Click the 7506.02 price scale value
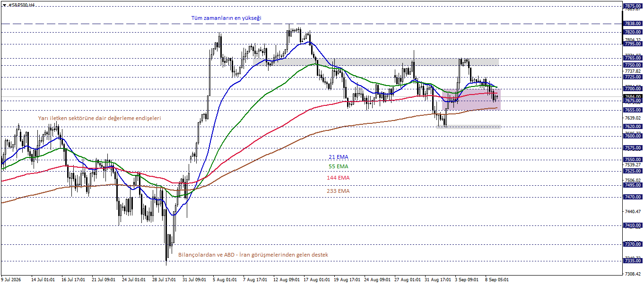This screenshot has width=644, height=285. click(x=633, y=180)
